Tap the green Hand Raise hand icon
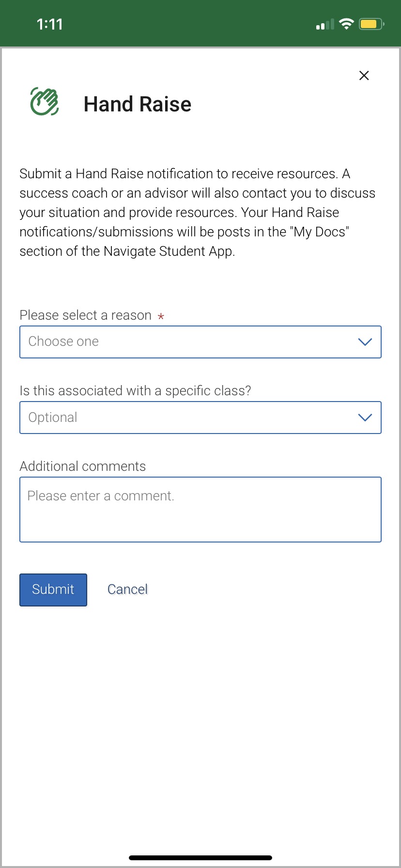The width and height of the screenshot is (401, 868). [45, 101]
